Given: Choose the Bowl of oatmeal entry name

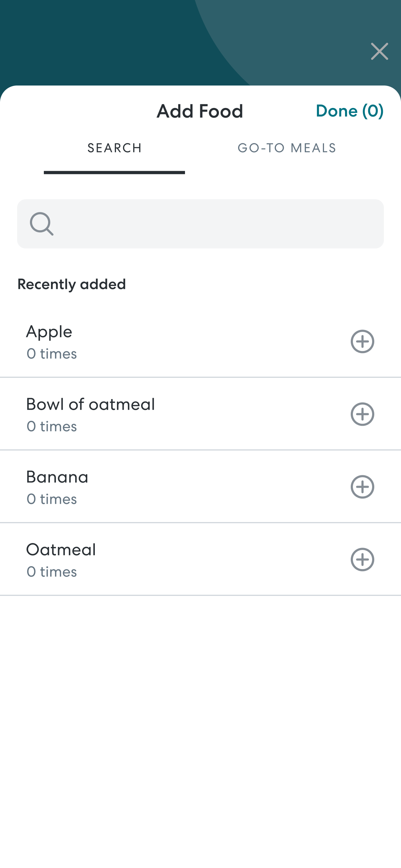Looking at the screenshot, I should [91, 404].
